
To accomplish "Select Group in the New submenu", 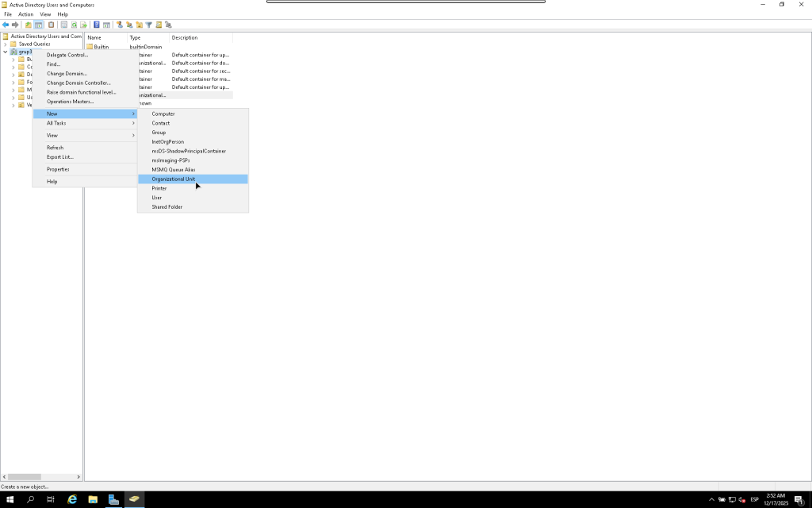I will tap(159, 133).
